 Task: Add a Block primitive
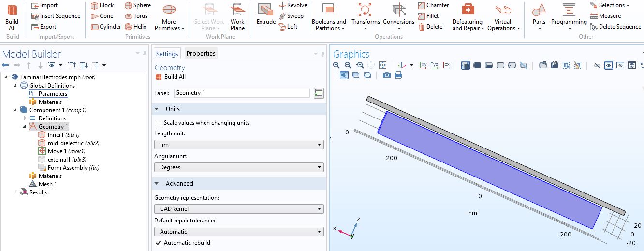(102, 5)
